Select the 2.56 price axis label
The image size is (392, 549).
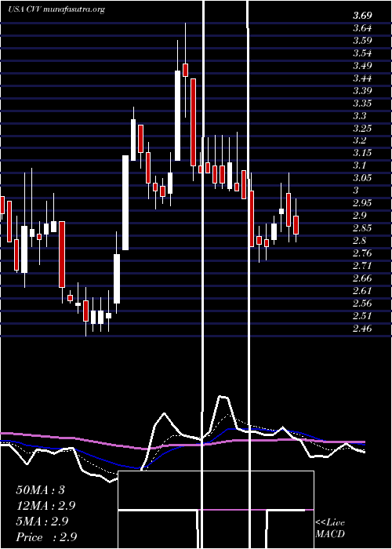click(362, 304)
